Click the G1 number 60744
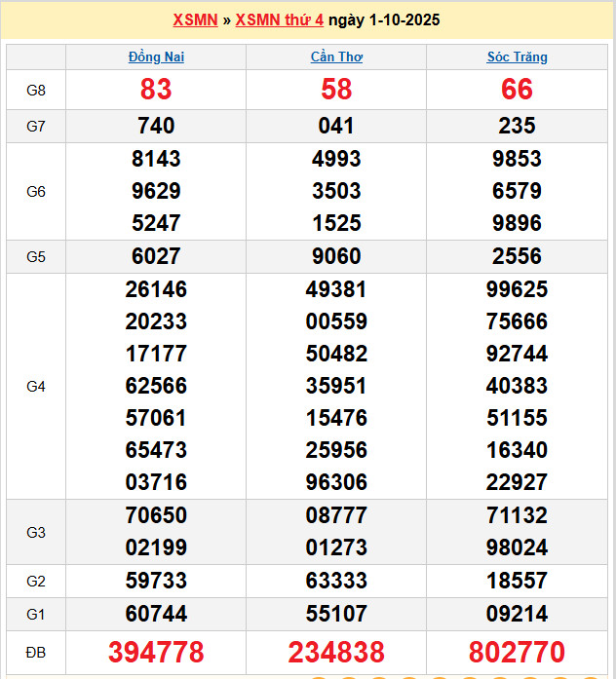This screenshot has height=679, width=616. point(156,614)
